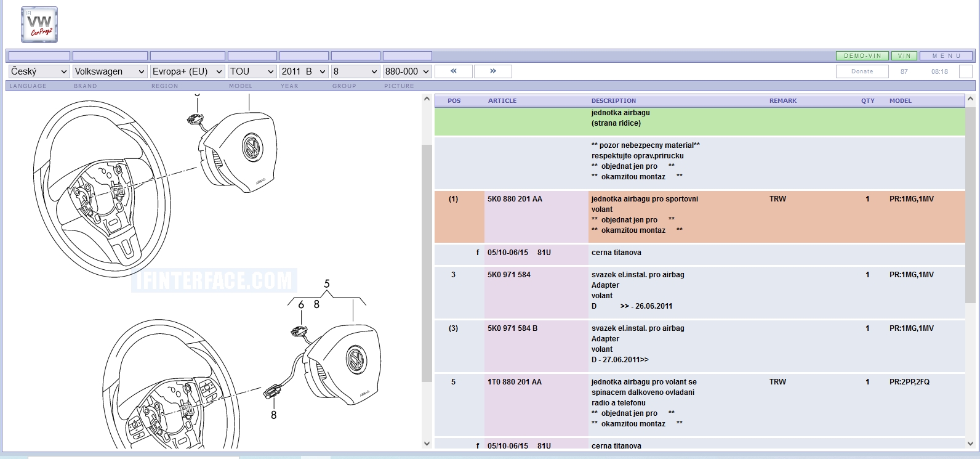
Task: Click scroll-down arrow of diagram pane
Action: (x=427, y=444)
